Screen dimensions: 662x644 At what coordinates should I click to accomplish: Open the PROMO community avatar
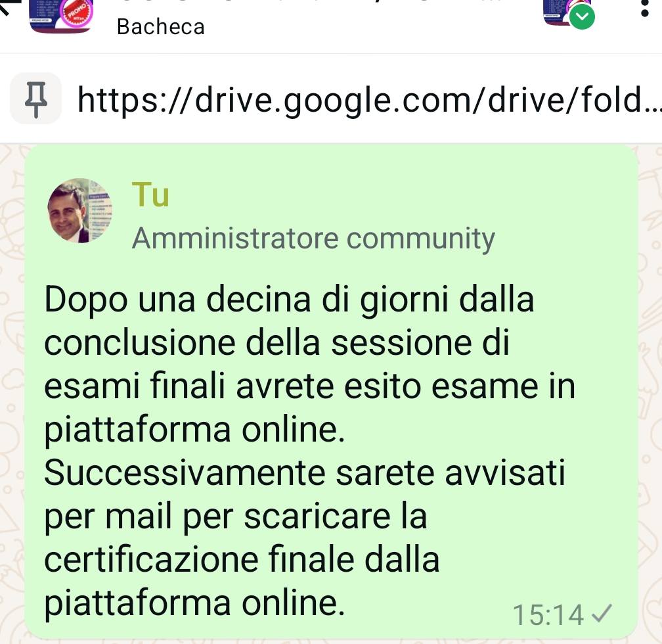[x=62, y=16]
